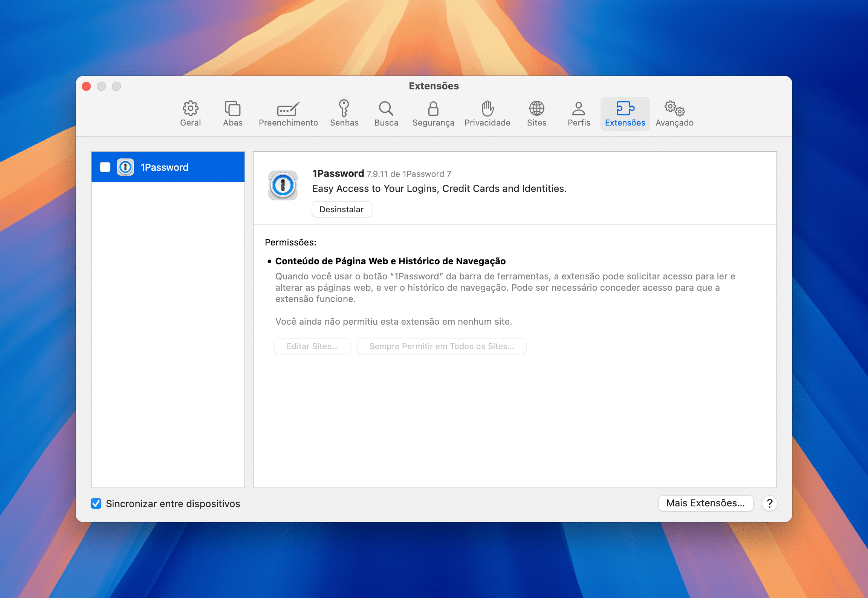Click the 1Password 7.9.11 title text

pyautogui.click(x=382, y=173)
